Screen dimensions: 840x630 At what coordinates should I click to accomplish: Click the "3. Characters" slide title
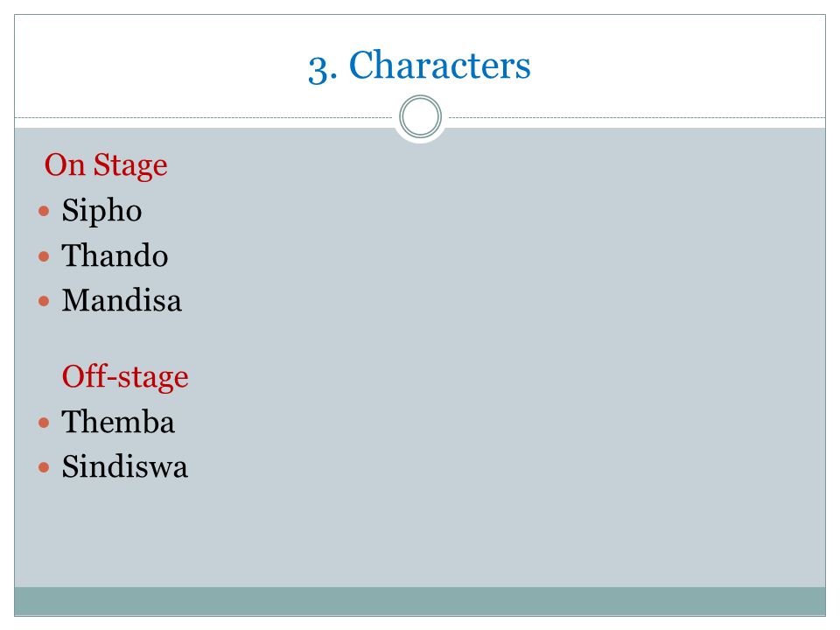419,66
